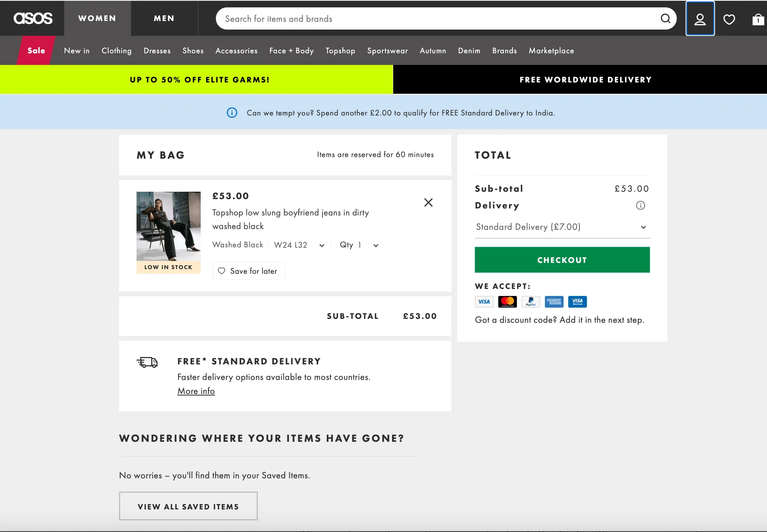Open the Topshop menu item
The width and height of the screenshot is (767, 532).
(x=340, y=51)
